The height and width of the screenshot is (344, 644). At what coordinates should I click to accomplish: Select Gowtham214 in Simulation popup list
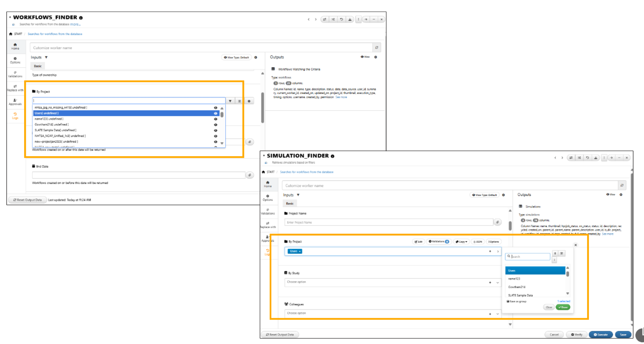[535, 287]
